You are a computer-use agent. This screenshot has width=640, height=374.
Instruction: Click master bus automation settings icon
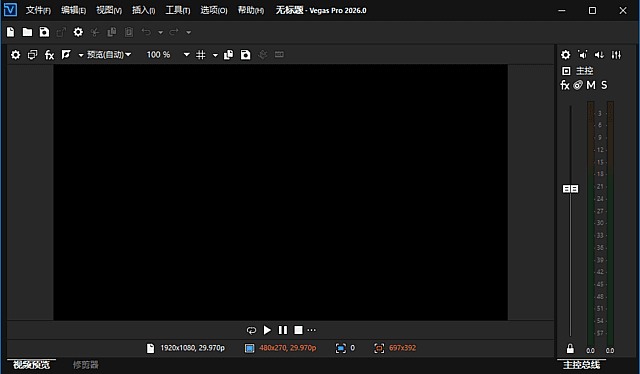click(x=578, y=85)
